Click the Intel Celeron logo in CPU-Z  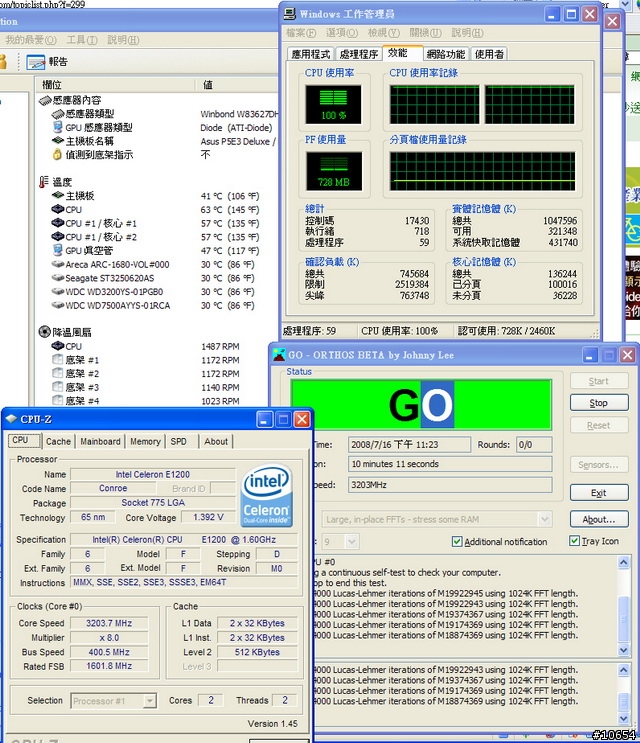pyautogui.click(x=266, y=496)
